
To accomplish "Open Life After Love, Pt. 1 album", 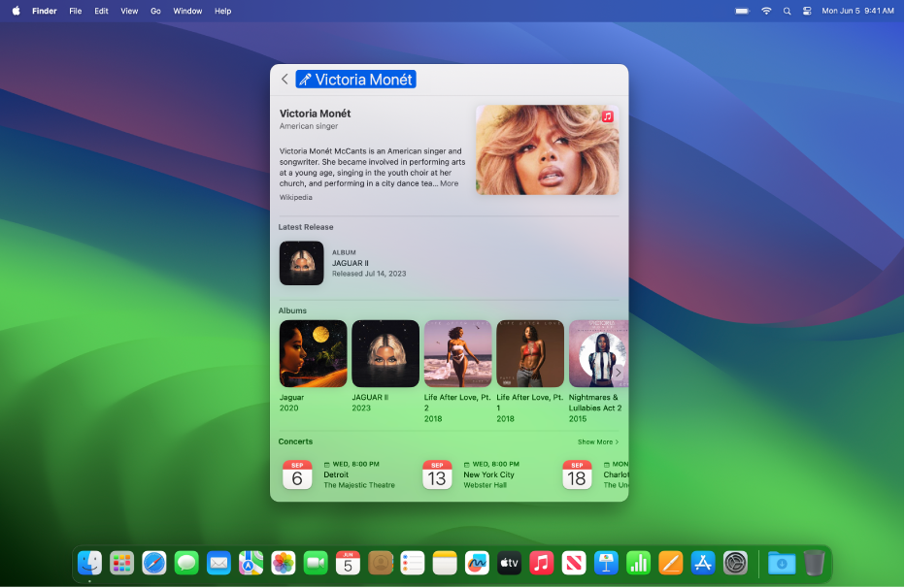I will pos(530,353).
